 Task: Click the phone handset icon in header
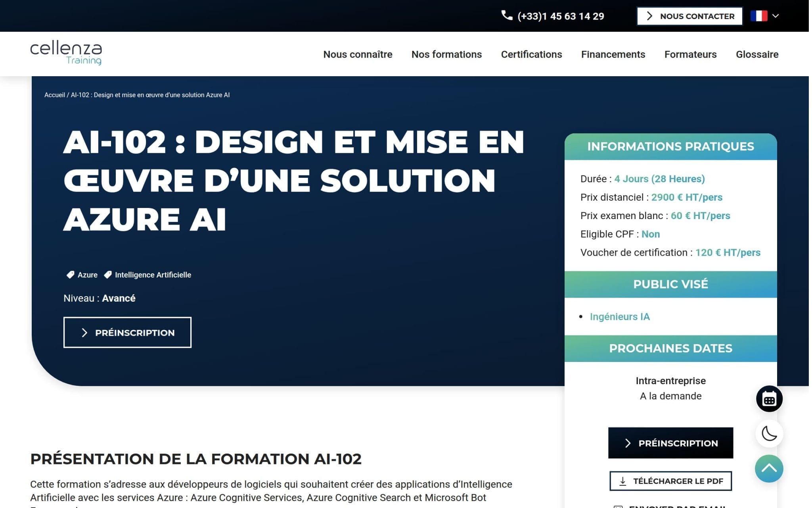click(507, 15)
